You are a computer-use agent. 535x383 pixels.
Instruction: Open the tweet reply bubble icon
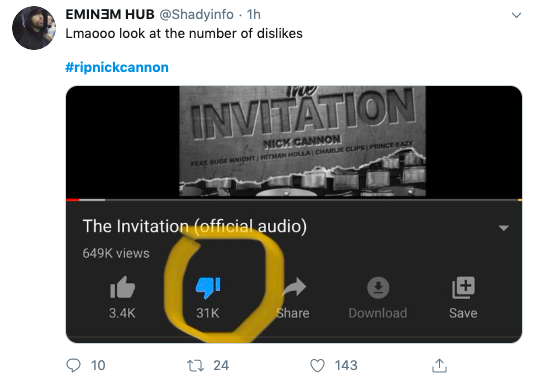click(x=73, y=366)
